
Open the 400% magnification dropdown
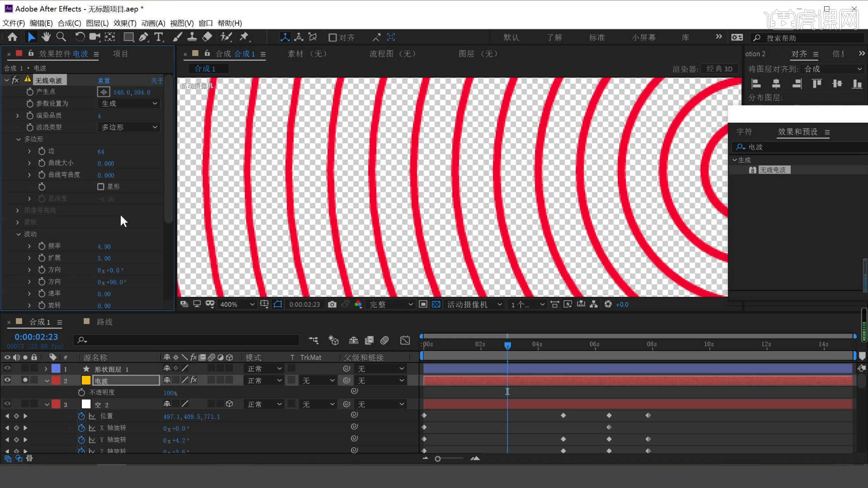(237, 305)
